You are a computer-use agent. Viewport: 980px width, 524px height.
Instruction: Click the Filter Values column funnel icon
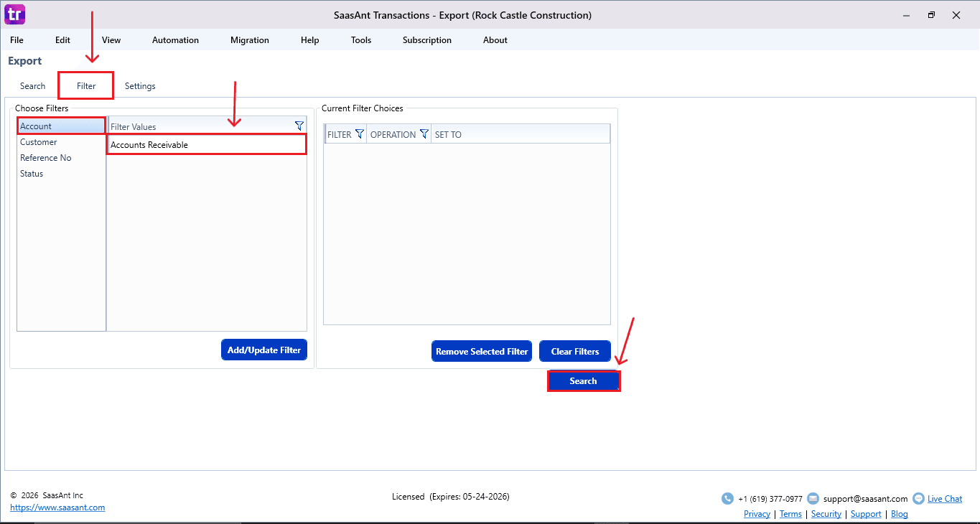click(299, 126)
